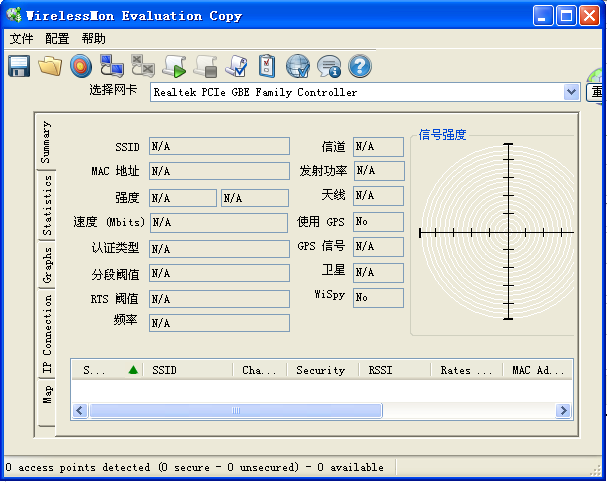Click the connect computers icon
The width and height of the screenshot is (607, 482).
[x=112, y=65]
